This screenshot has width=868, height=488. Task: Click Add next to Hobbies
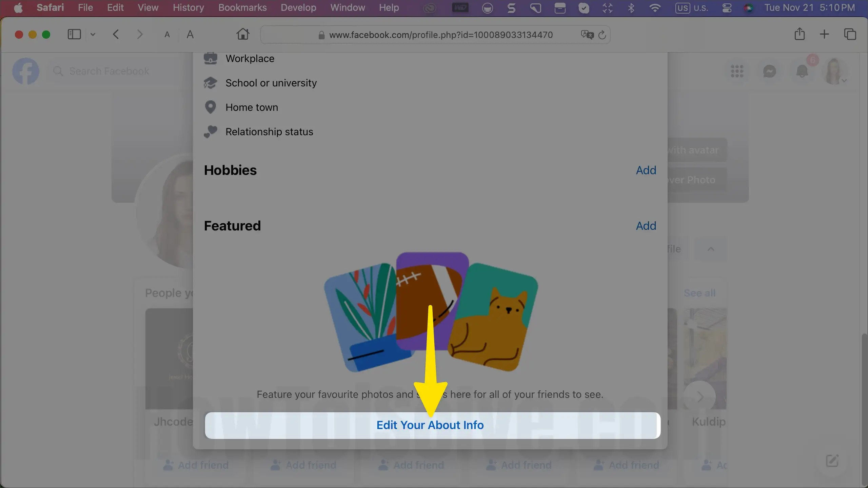(646, 170)
